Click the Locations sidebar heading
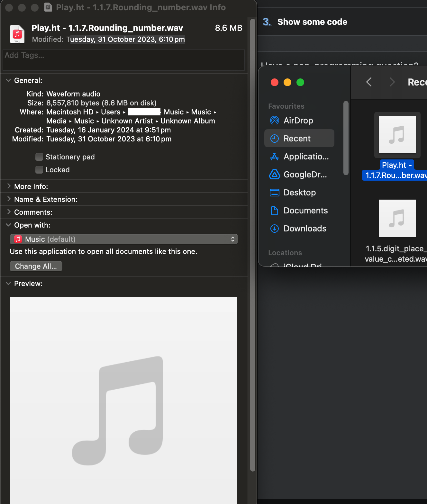 coord(285,253)
